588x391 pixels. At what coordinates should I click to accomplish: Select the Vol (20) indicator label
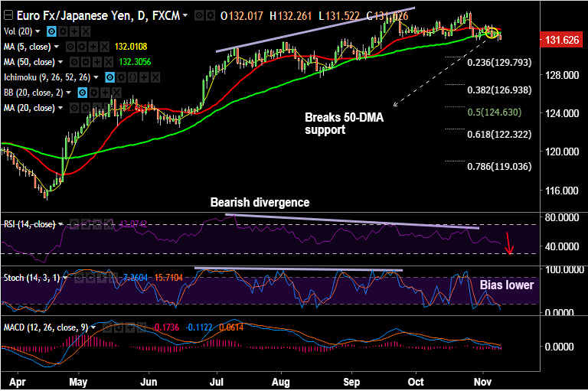pyautogui.click(x=18, y=31)
